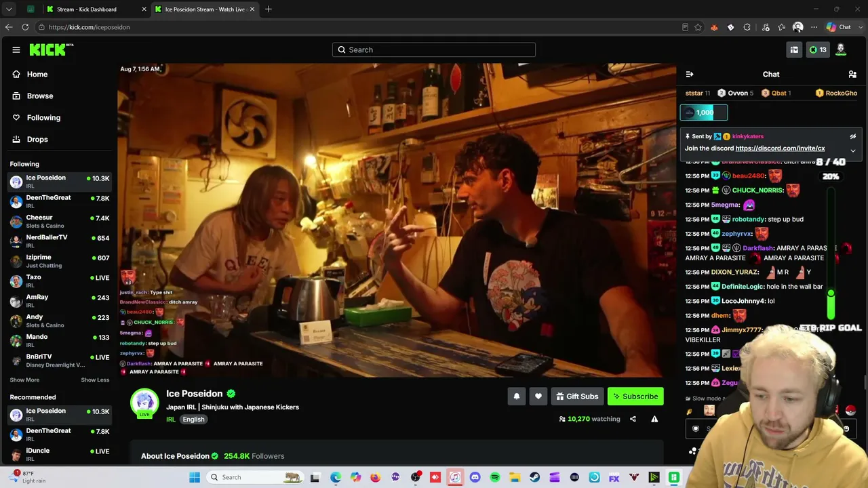The height and width of the screenshot is (488, 868).
Task: Click the 1,000 channel points reward bar
Action: pos(704,113)
